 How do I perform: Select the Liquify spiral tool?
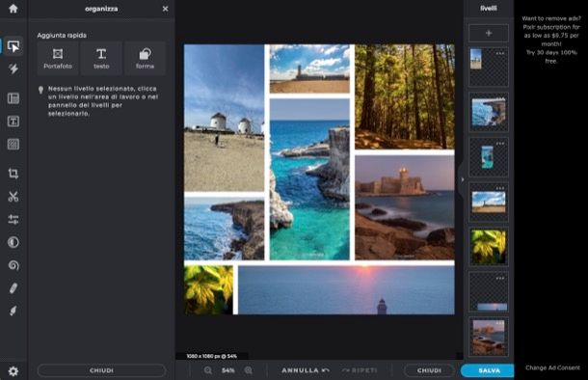(x=13, y=265)
